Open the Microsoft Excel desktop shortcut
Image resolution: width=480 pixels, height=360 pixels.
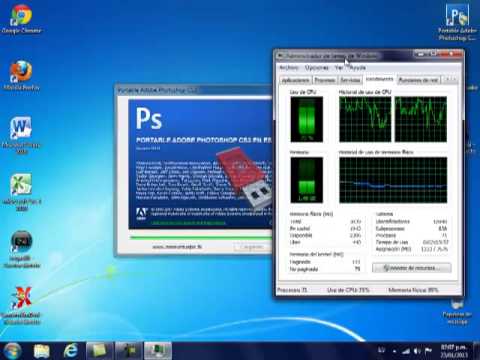tap(21, 192)
